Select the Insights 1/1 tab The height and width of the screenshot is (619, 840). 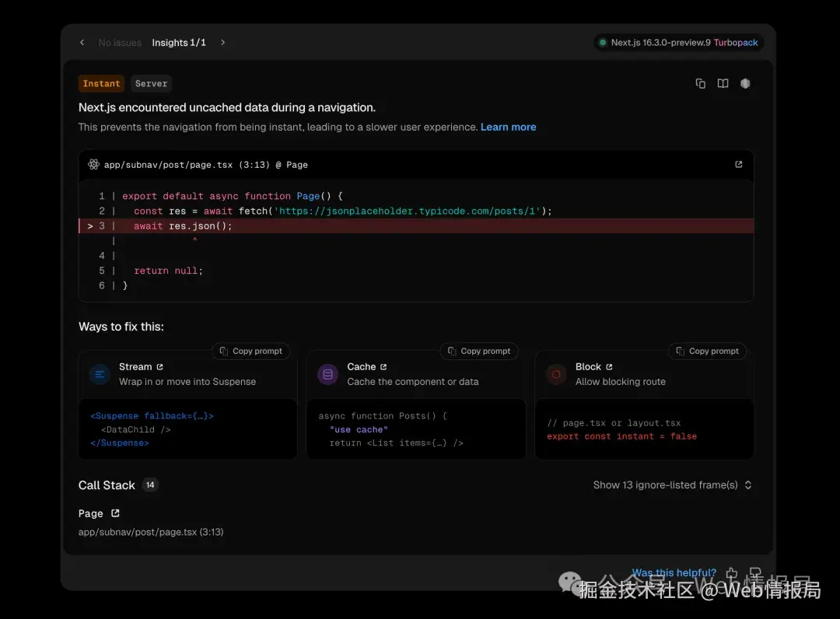[179, 42]
